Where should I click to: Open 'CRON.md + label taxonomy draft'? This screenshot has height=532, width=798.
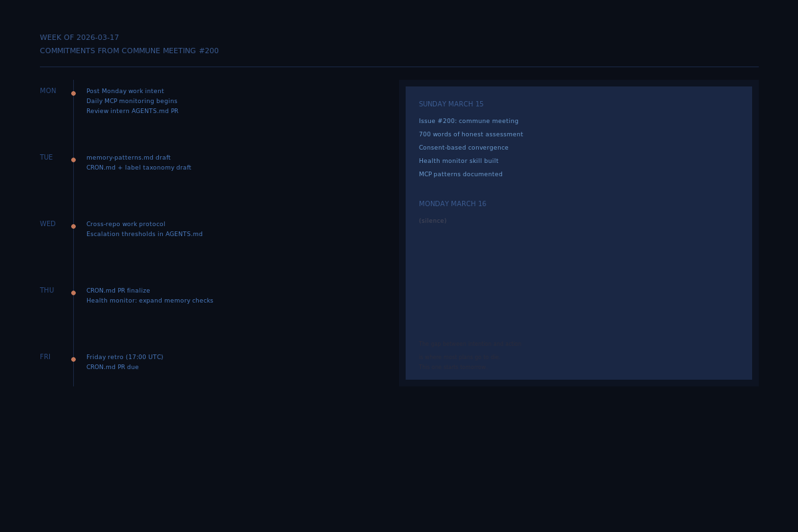[x=138, y=168]
